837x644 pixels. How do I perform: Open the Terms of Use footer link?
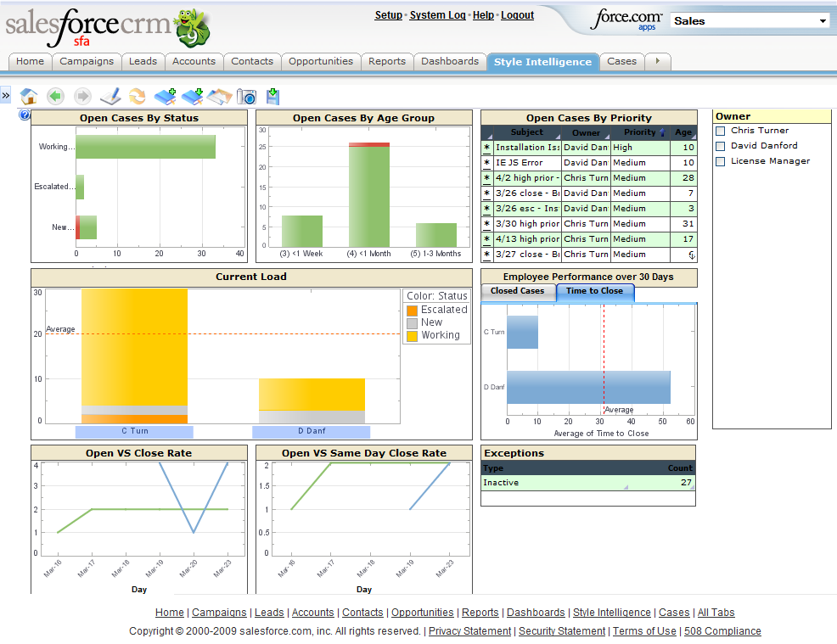(644, 631)
